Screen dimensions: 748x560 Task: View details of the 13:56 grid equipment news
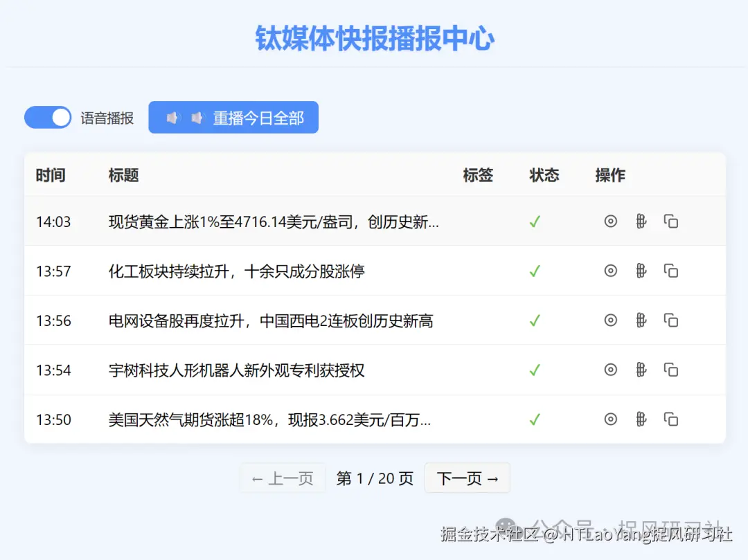tap(610, 320)
